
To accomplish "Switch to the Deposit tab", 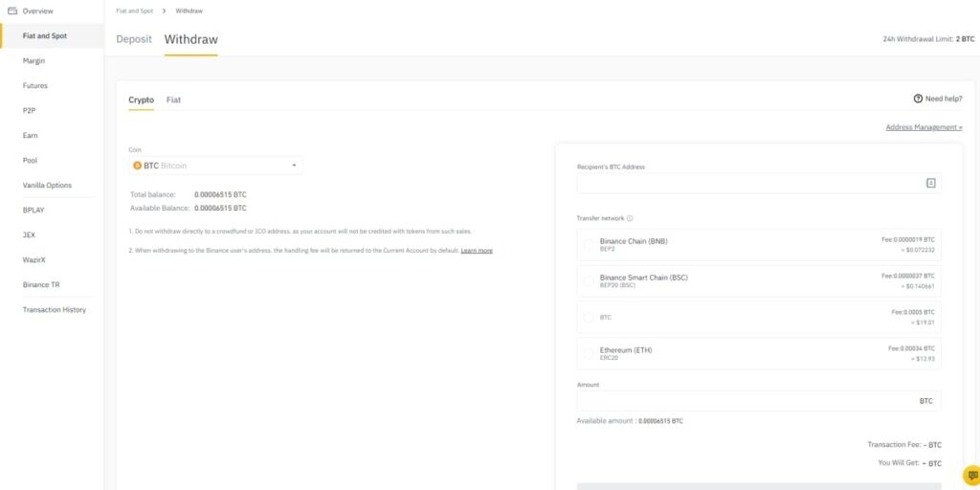I will pyautogui.click(x=134, y=38).
